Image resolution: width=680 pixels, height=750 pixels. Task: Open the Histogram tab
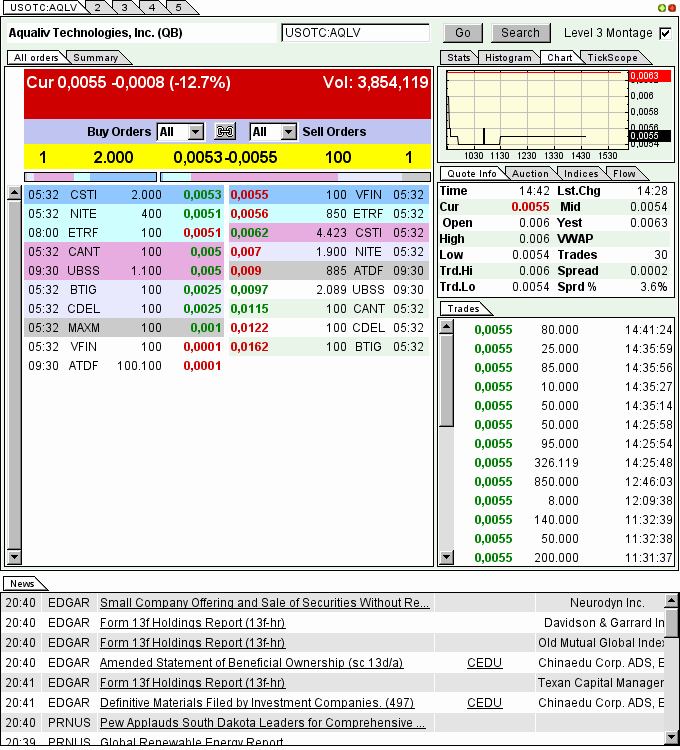pos(508,57)
